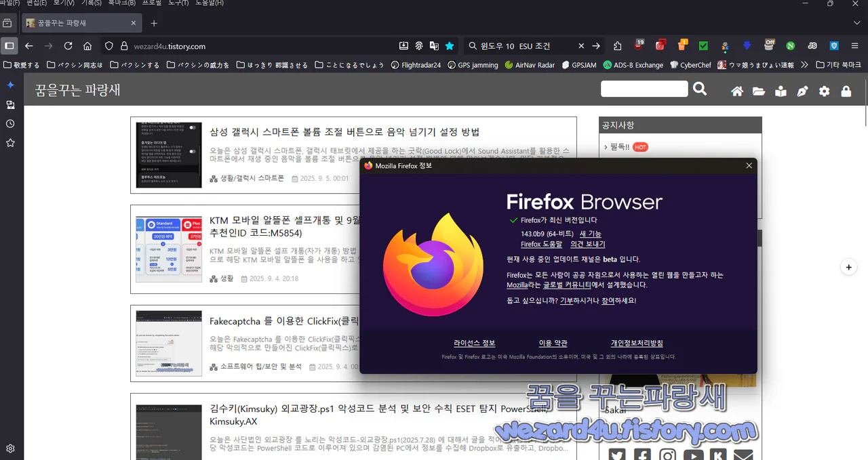Click the fingerprint icon in address bar
Screen dimensions: 868x460
[419, 46]
